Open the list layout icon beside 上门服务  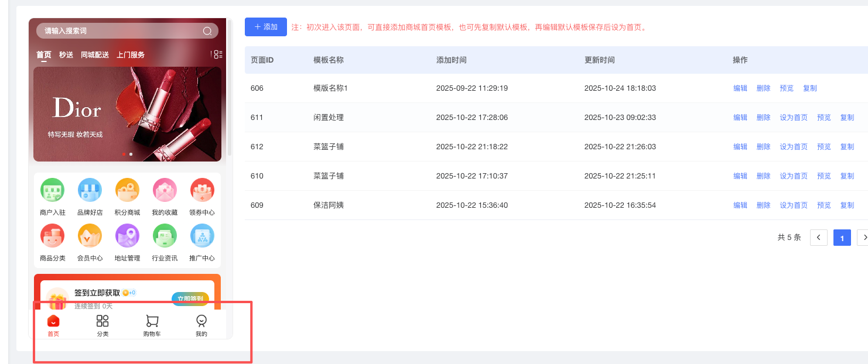pyautogui.click(x=217, y=54)
